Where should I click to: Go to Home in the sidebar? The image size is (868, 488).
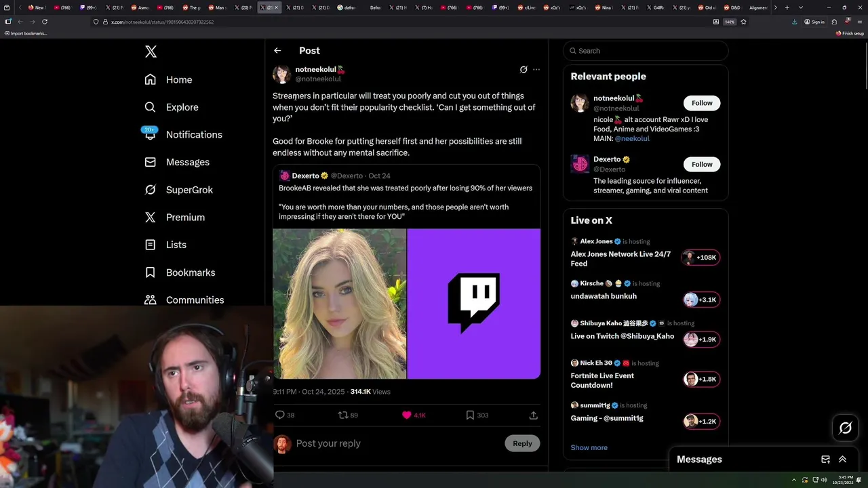168,79
